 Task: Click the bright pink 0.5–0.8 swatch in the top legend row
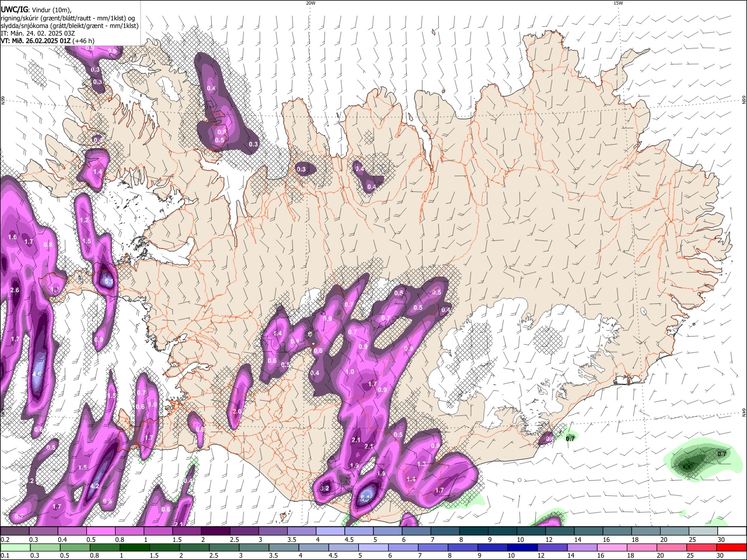pos(100,531)
